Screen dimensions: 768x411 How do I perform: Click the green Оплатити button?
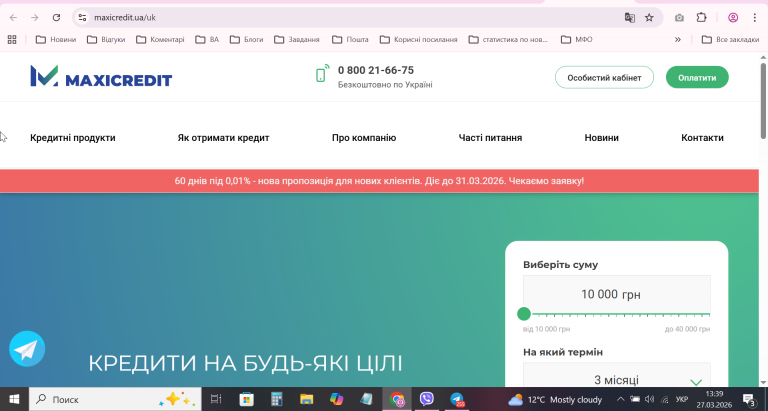point(697,77)
